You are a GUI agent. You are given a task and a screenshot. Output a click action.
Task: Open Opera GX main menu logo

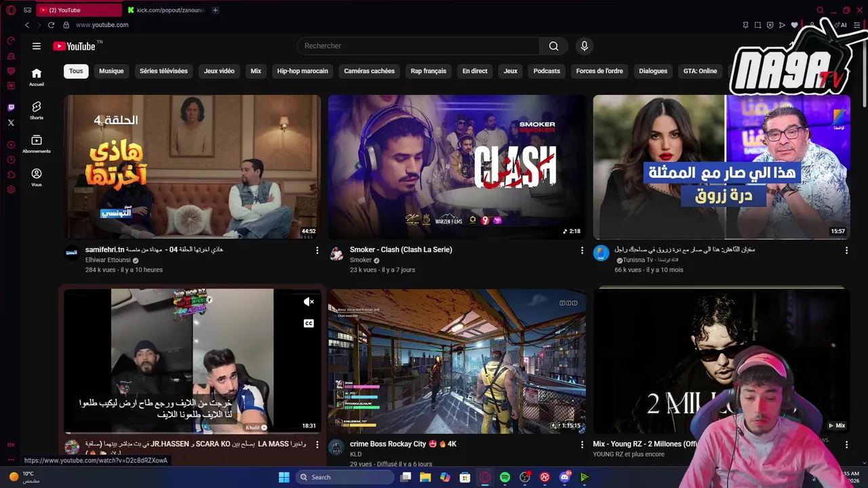(11, 10)
